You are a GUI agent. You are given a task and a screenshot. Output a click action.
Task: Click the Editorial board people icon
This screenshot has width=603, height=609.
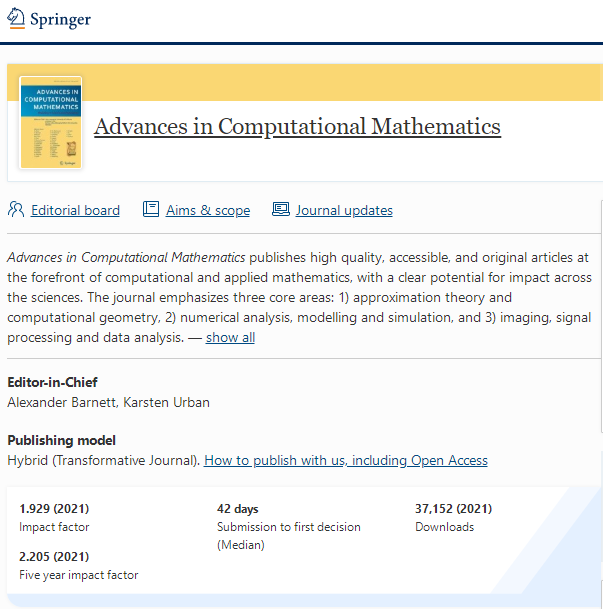(16, 209)
